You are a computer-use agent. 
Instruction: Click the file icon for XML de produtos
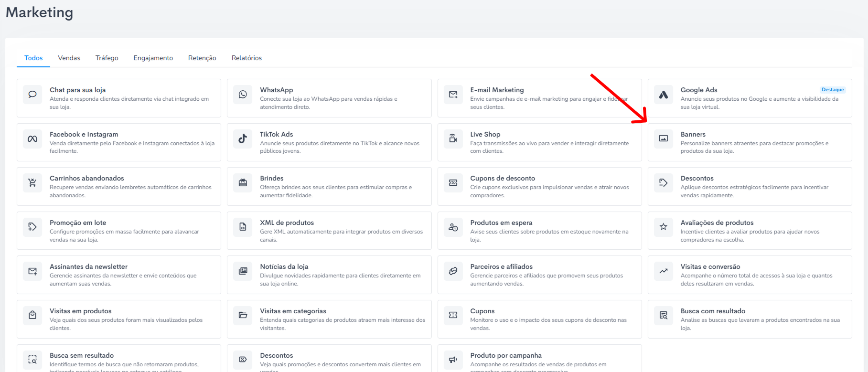point(243,227)
